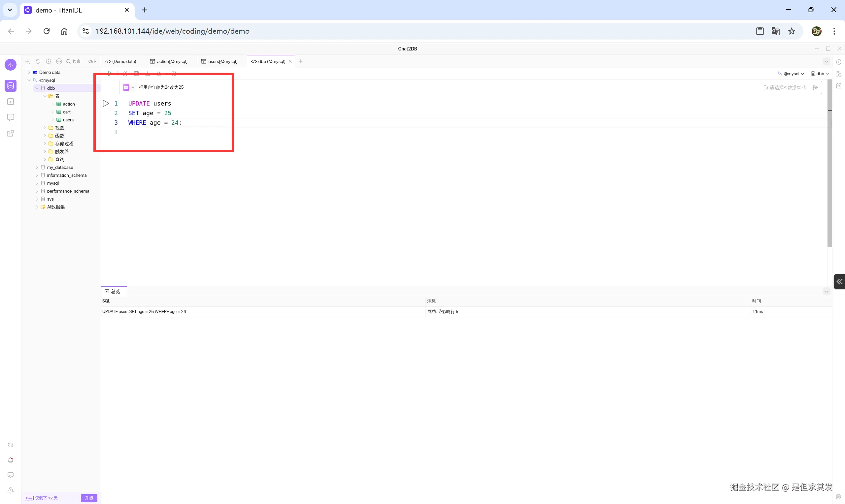Open the dbb database selector dropdown

tap(820, 74)
